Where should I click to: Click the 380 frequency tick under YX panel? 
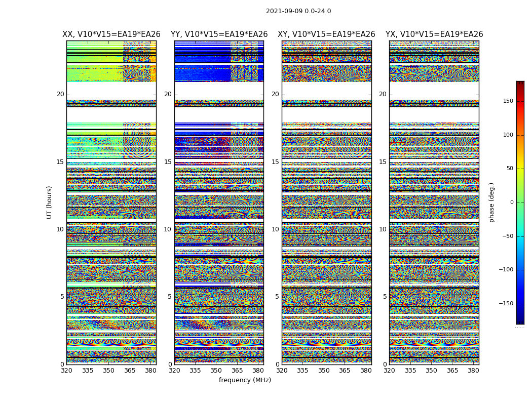(474, 371)
